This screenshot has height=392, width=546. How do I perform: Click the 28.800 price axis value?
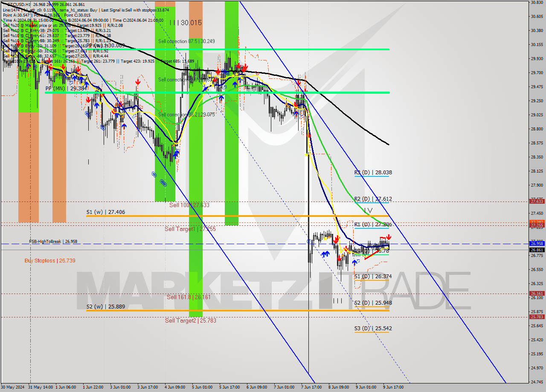(537, 129)
